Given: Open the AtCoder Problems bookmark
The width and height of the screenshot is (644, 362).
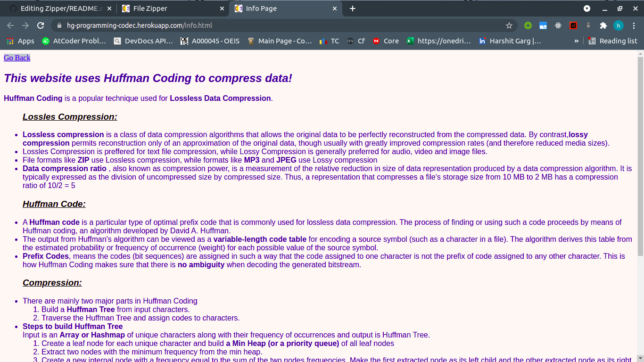Looking at the screenshot, I should point(74,41).
